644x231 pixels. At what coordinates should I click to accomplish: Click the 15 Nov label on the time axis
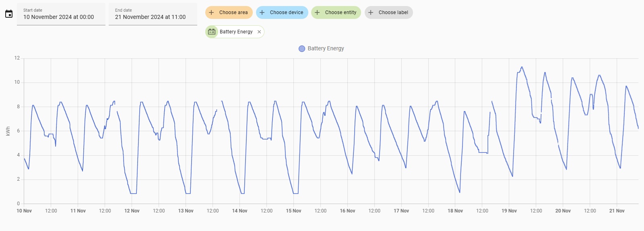(293, 211)
